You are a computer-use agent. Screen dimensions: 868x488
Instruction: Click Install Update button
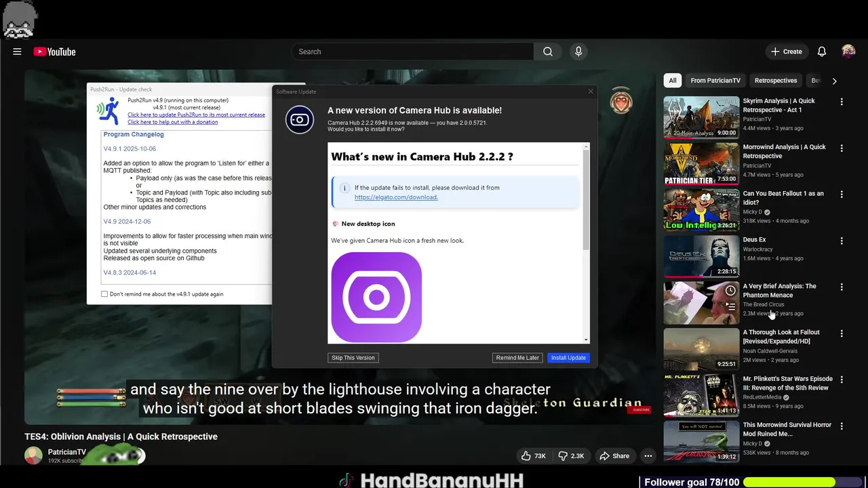(x=568, y=358)
